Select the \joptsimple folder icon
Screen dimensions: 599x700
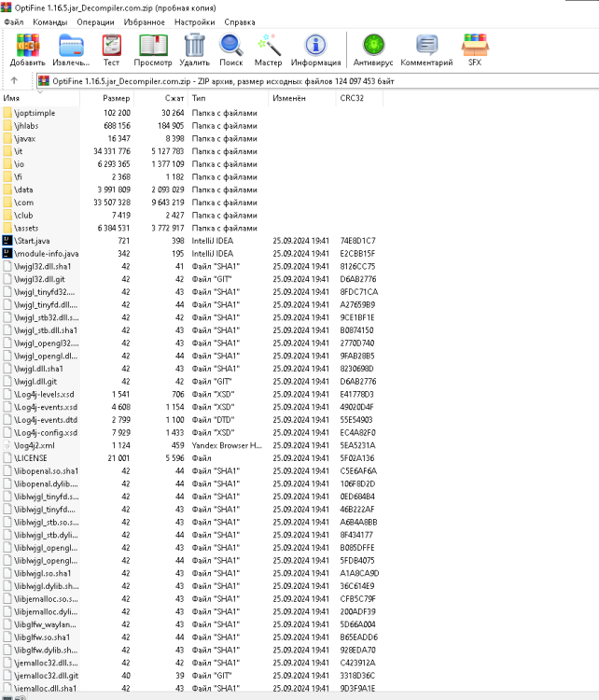pyautogui.click(x=7, y=113)
